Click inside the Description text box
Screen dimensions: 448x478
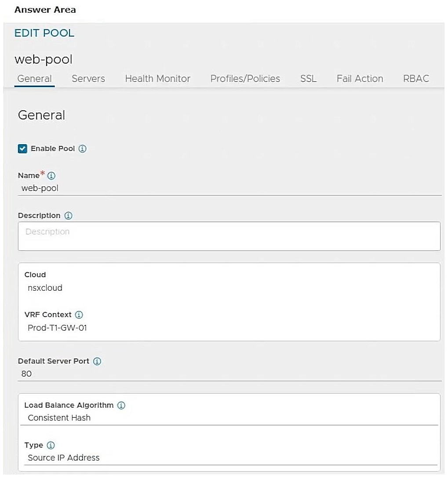click(x=229, y=236)
